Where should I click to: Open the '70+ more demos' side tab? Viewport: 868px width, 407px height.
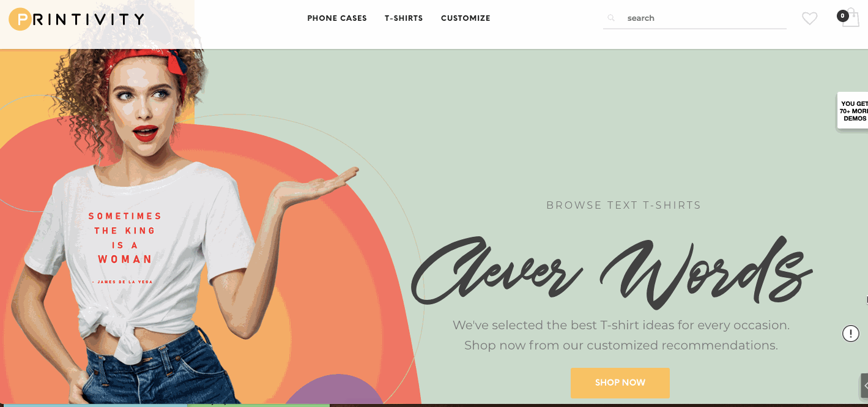pos(853,111)
